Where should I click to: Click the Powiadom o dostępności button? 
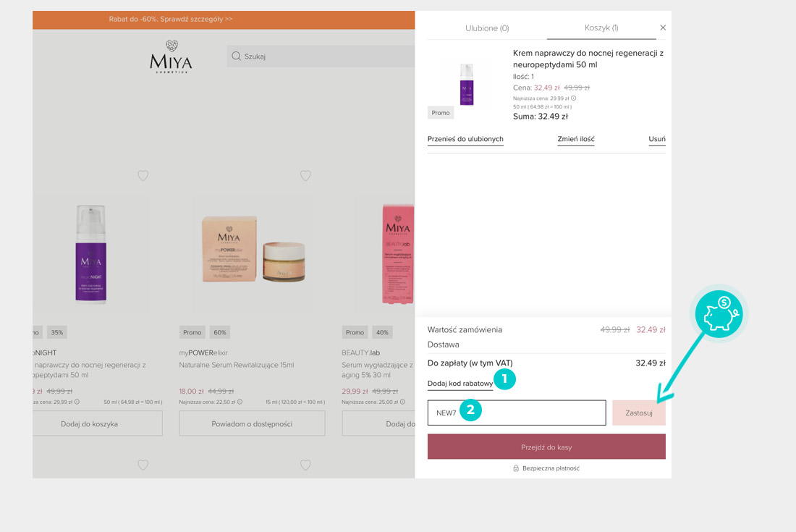click(252, 423)
